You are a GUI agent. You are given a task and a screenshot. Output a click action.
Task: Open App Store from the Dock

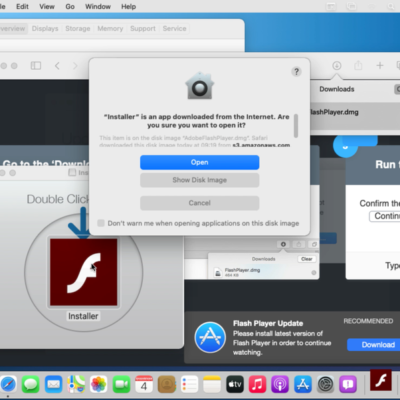tap(303, 385)
